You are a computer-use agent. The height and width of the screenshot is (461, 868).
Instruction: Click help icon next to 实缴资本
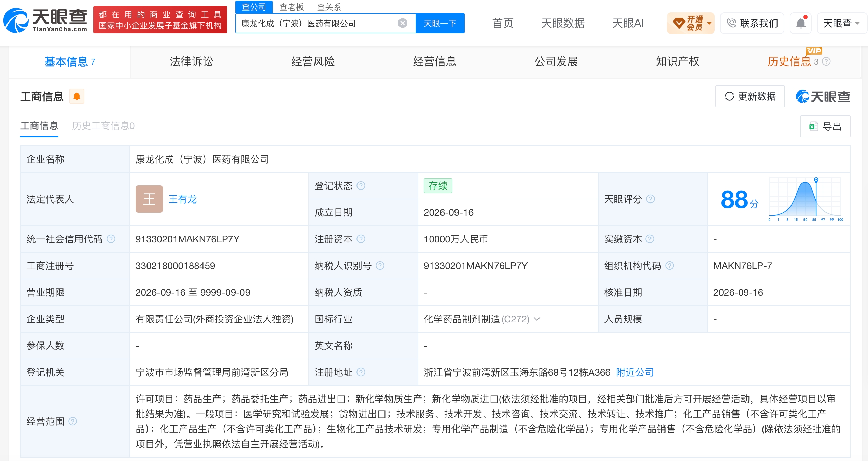tap(650, 239)
